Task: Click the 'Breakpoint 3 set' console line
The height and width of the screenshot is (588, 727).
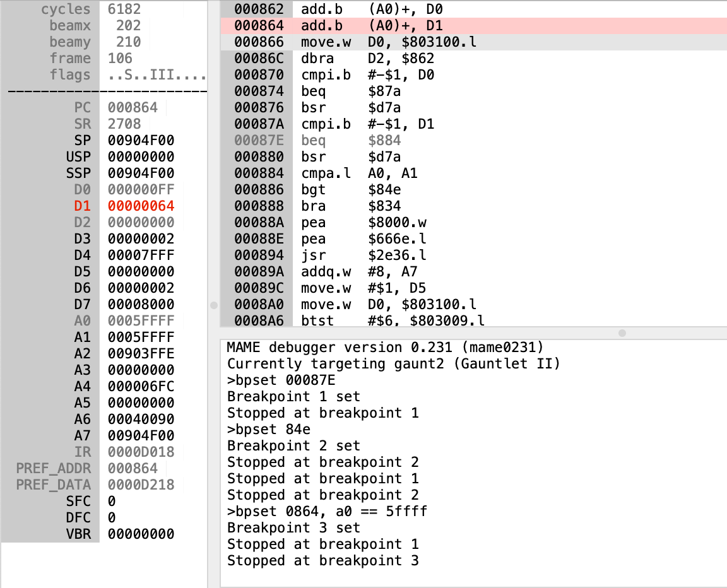Action: tap(293, 528)
